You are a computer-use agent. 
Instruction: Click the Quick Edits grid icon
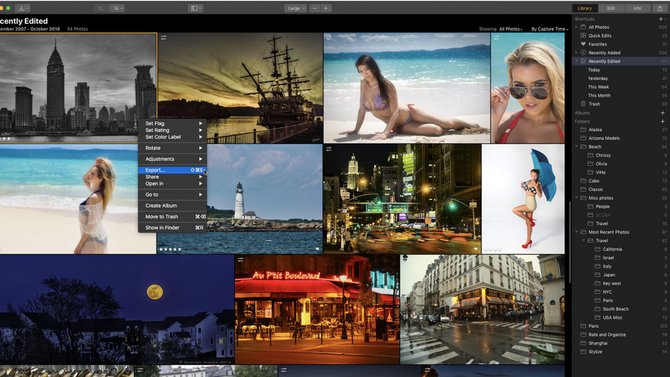click(583, 35)
